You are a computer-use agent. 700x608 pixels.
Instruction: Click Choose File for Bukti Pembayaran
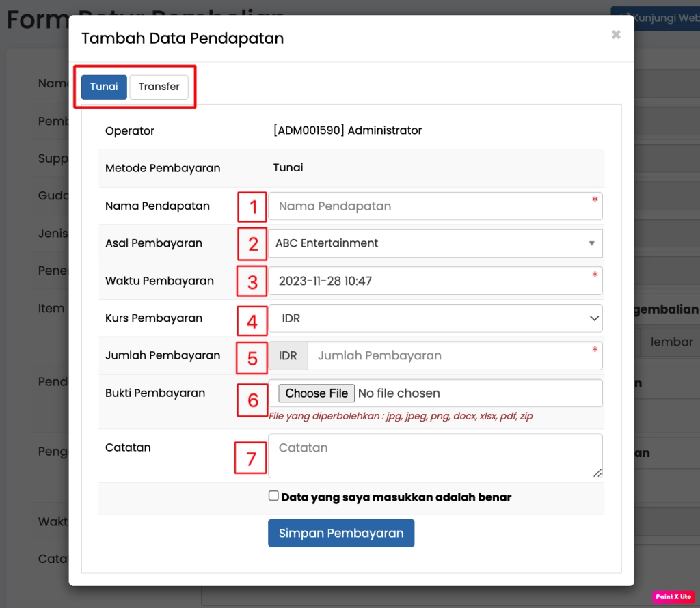[x=317, y=393]
